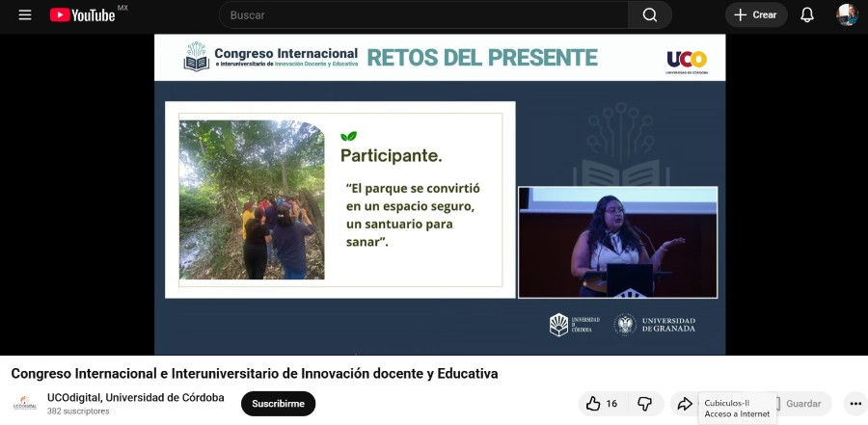Open more actions three-dot menu

(x=854, y=404)
